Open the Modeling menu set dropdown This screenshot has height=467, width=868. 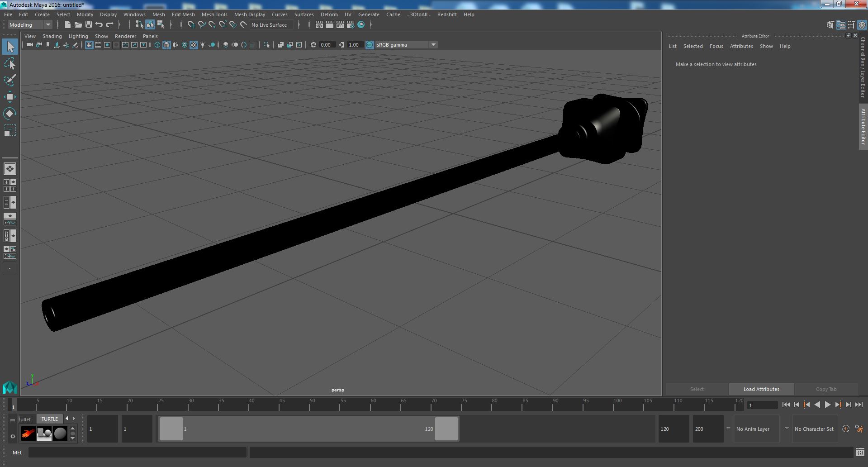coord(30,25)
